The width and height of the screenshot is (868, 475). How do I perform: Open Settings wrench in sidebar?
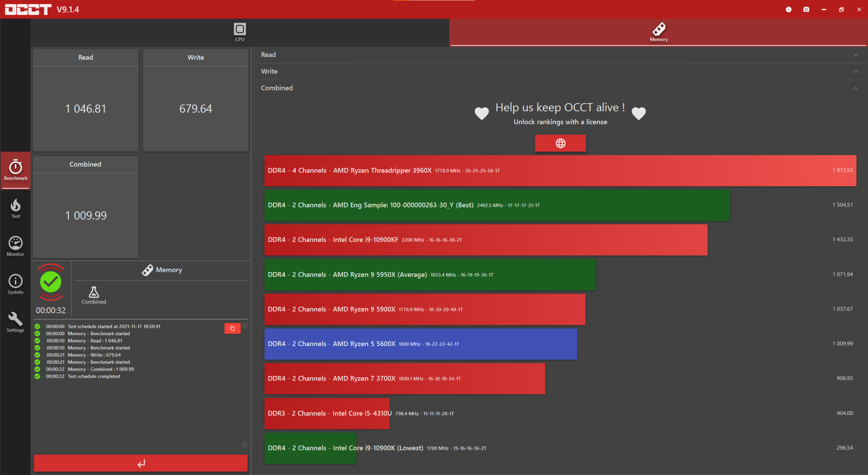(15, 323)
